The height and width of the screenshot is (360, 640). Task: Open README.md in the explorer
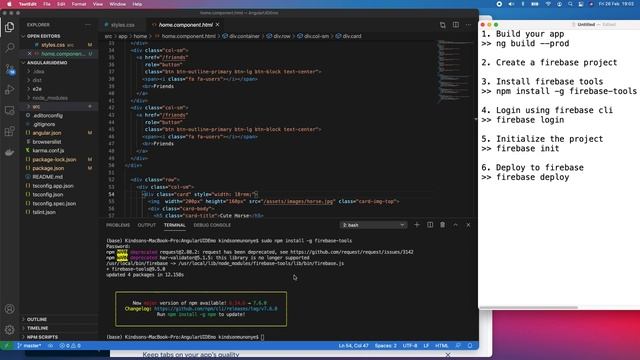(x=47, y=177)
